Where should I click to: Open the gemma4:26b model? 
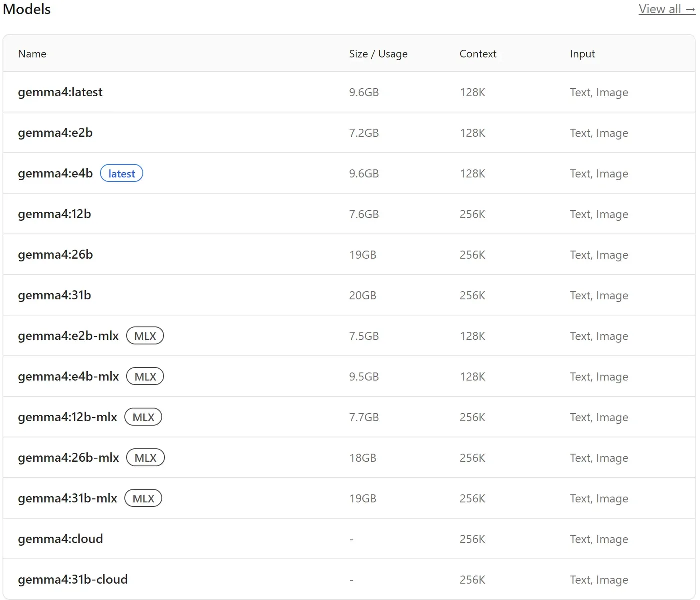click(55, 254)
